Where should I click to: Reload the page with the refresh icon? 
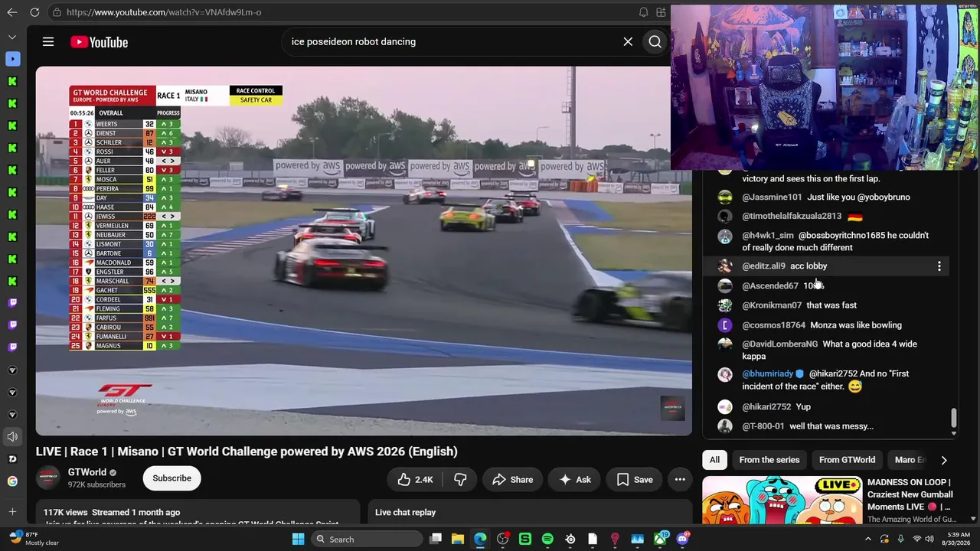coord(34,12)
